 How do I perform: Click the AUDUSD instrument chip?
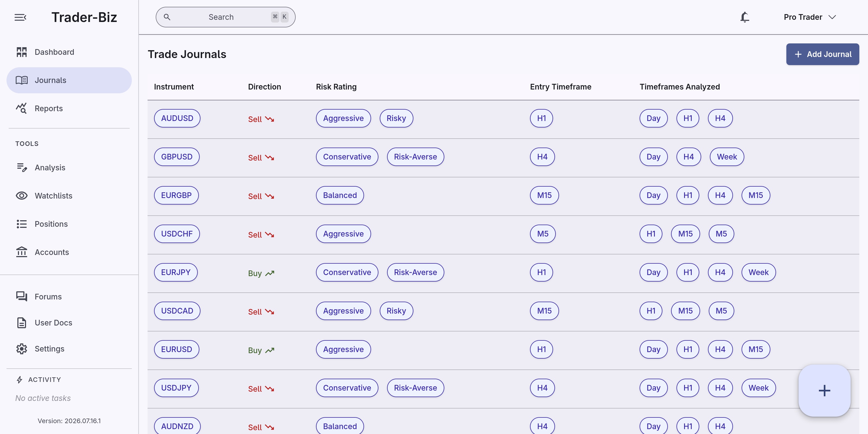point(177,118)
